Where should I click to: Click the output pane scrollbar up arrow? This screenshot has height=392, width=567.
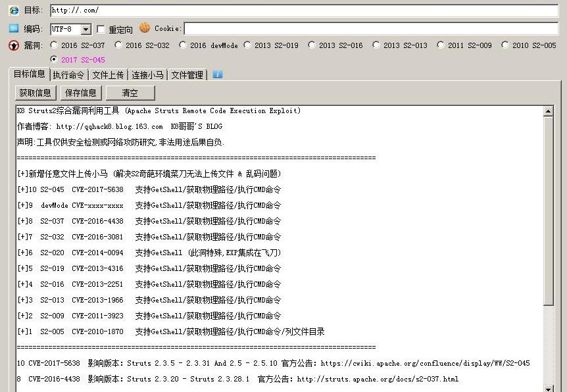point(548,111)
